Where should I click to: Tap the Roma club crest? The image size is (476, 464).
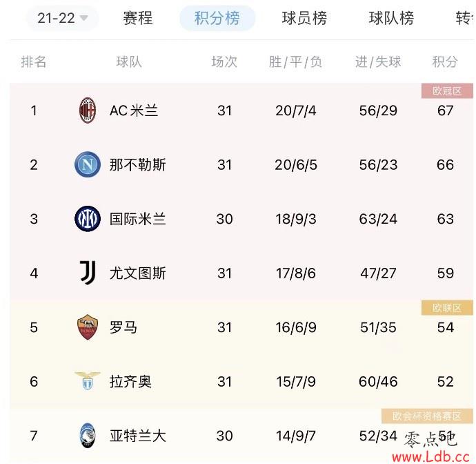88,327
